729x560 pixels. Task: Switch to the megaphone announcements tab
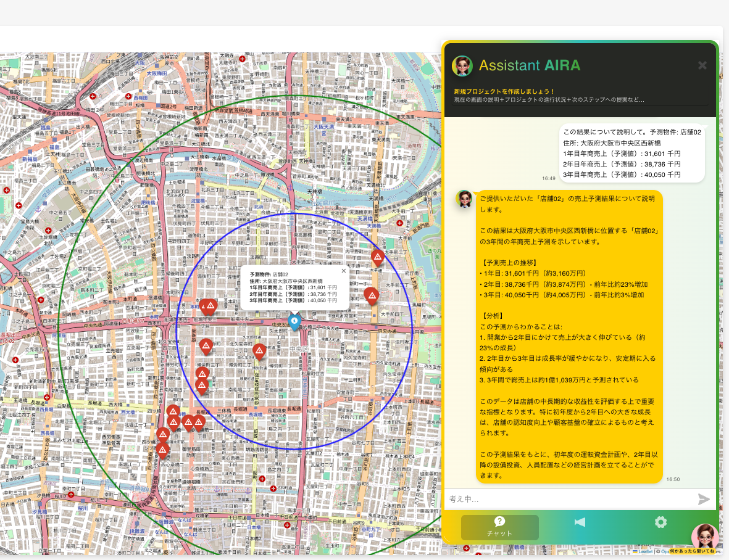pyautogui.click(x=580, y=522)
